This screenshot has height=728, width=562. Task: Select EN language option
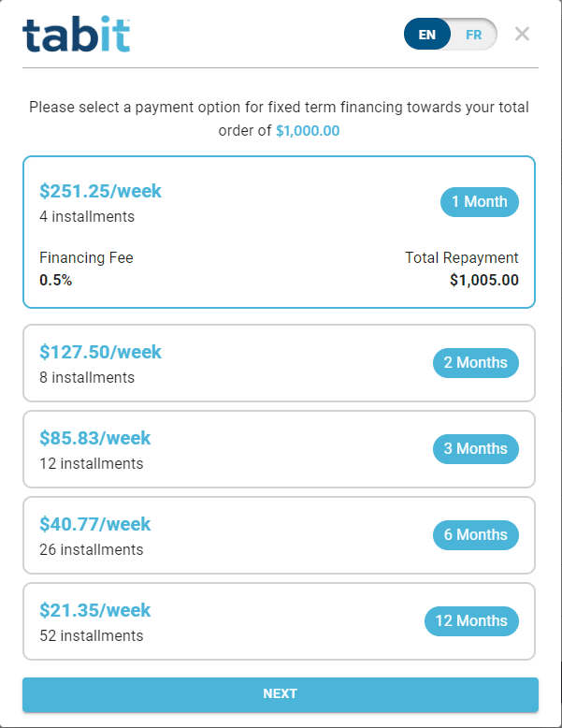427,35
